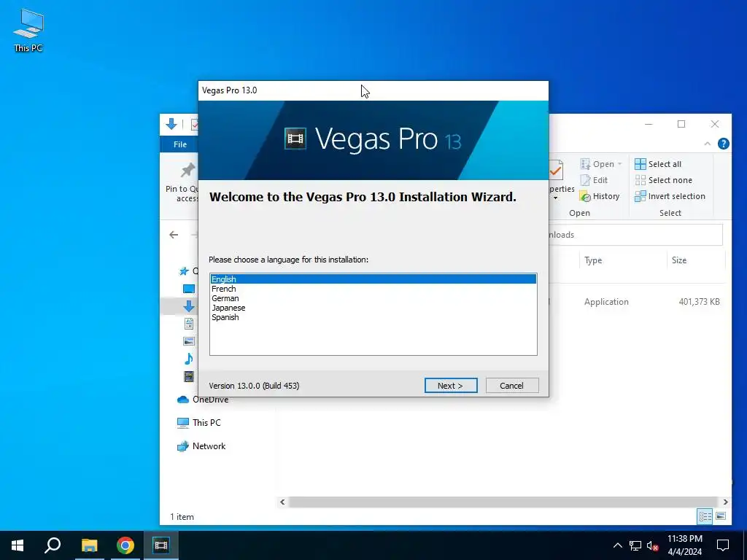The width and height of the screenshot is (747, 560).
Task: Click the muted volume icon in tray
Action: point(652,545)
